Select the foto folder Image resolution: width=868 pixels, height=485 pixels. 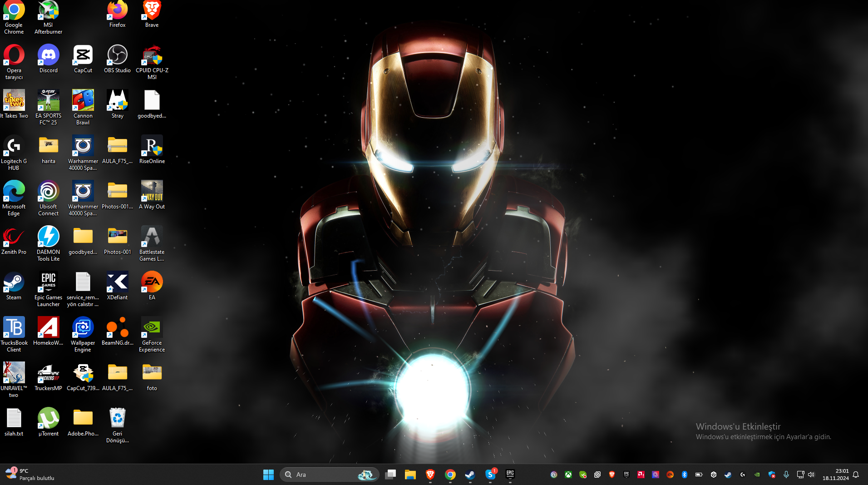pyautogui.click(x=152, y=377)
